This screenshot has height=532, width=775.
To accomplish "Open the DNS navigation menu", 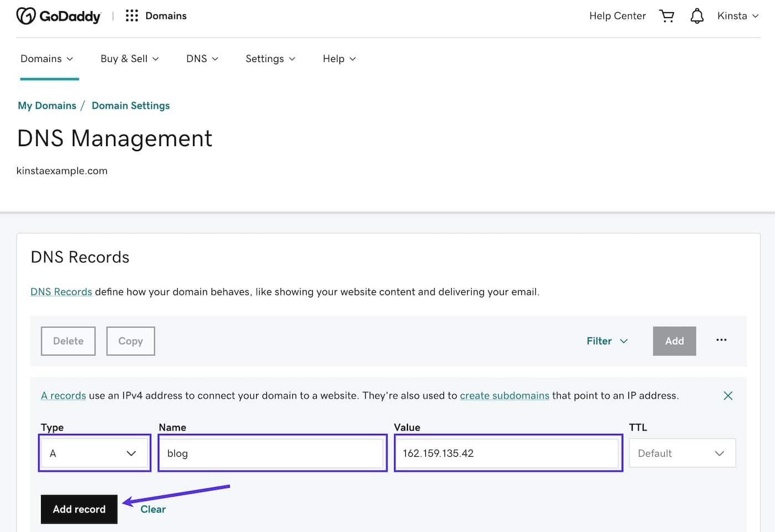I will click(202, 59).
